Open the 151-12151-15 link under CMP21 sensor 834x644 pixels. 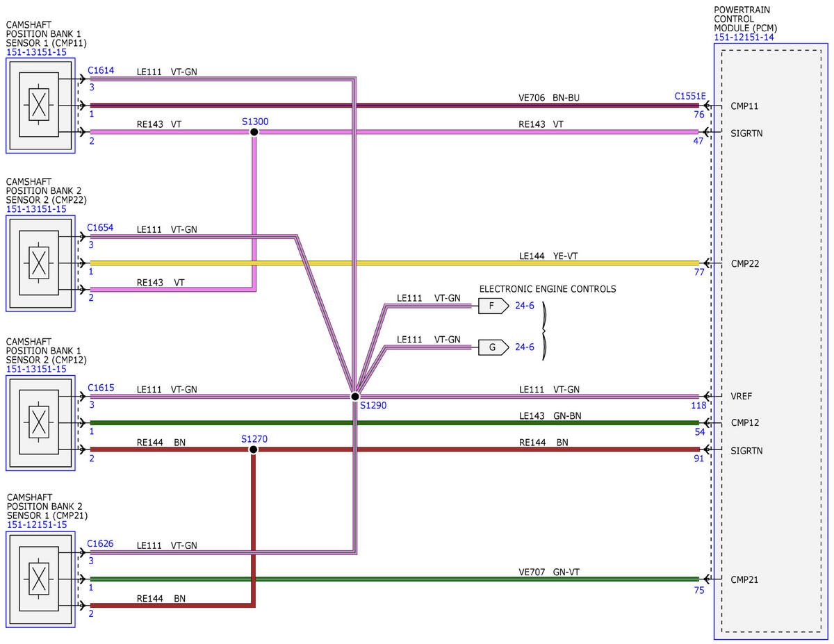[37, 525]
